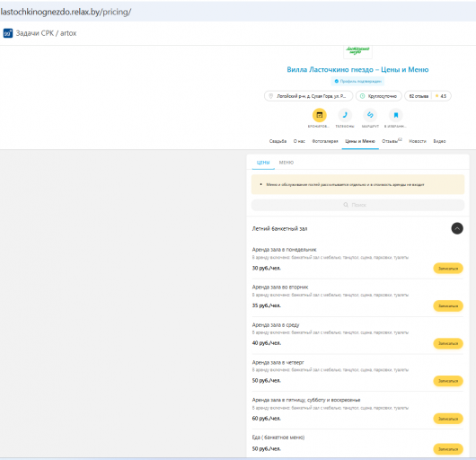Click the Еда (банкетное меню) title
The image size is (476, 460).
click(278, 438)
